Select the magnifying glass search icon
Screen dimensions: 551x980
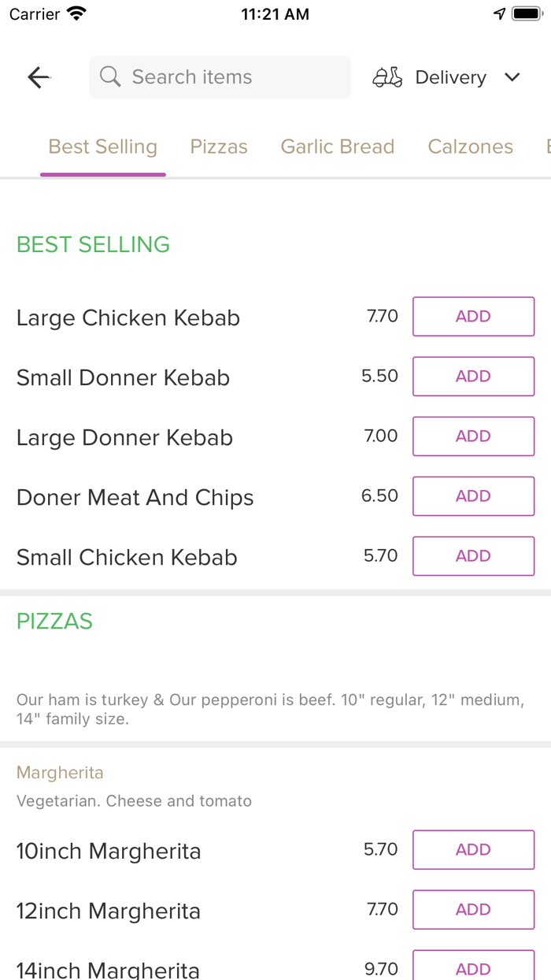click(x=109, y=76)
